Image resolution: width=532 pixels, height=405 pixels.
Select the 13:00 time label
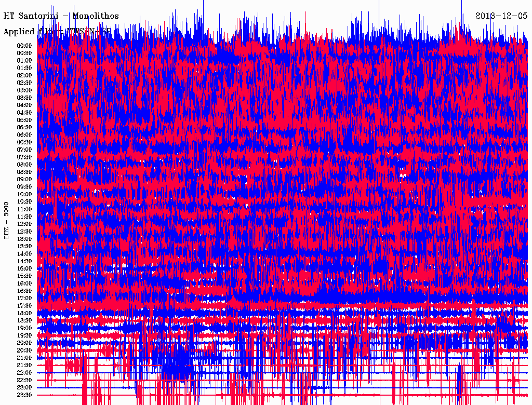tap(24, 239)
